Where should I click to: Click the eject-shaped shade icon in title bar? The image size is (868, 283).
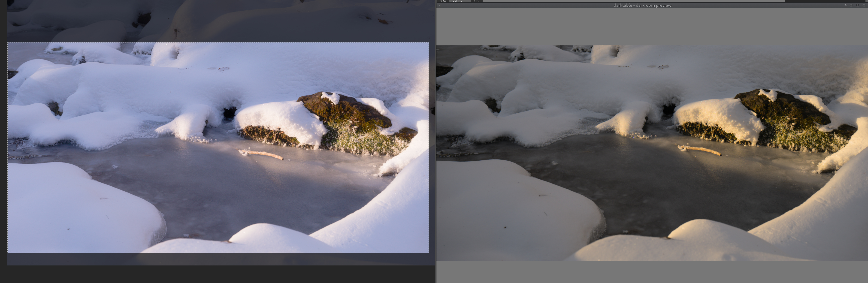845,5
